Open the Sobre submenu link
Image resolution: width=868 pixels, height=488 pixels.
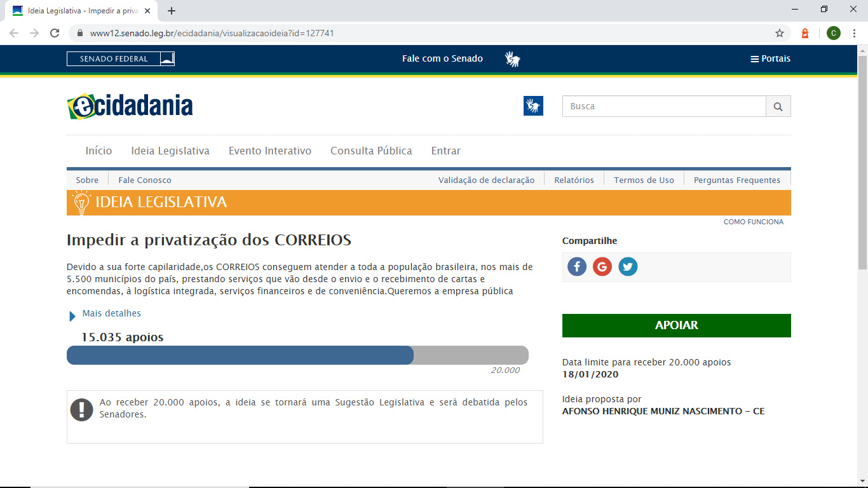click(x=87, y=180)
